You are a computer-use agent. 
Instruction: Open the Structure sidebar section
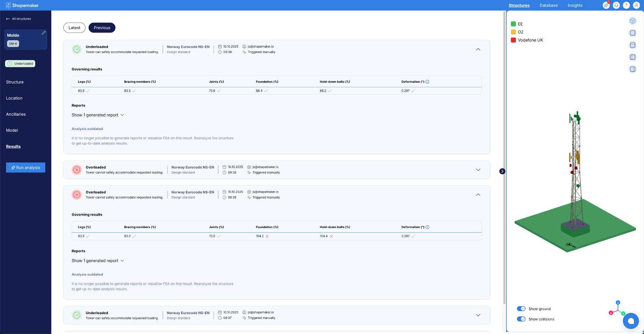click(x=15, y=82)
